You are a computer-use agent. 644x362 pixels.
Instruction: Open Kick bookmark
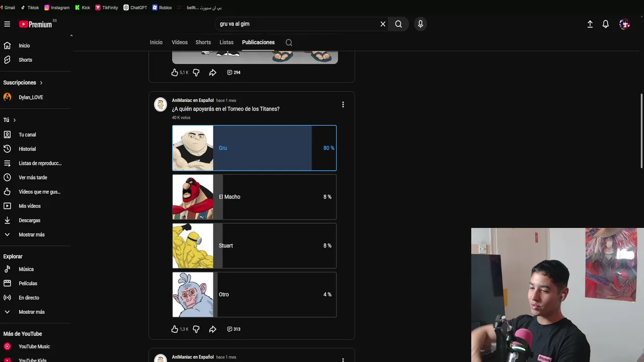pos(83,8)
